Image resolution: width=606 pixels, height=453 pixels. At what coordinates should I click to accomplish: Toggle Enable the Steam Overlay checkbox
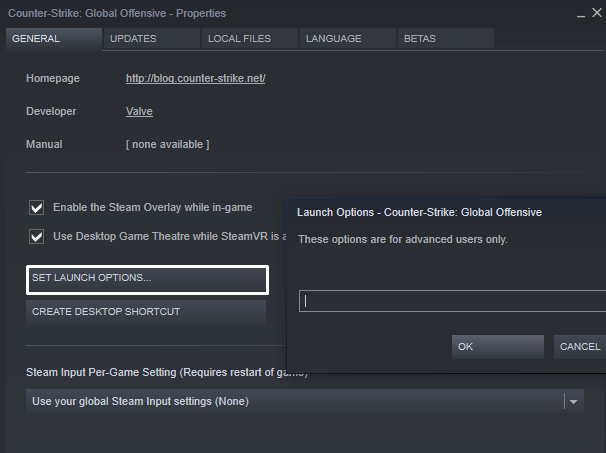click(x=37, y=208)
